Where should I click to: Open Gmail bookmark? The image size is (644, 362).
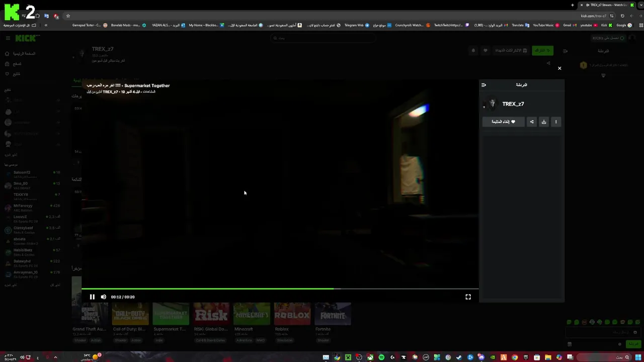click(x=570, y=25)
